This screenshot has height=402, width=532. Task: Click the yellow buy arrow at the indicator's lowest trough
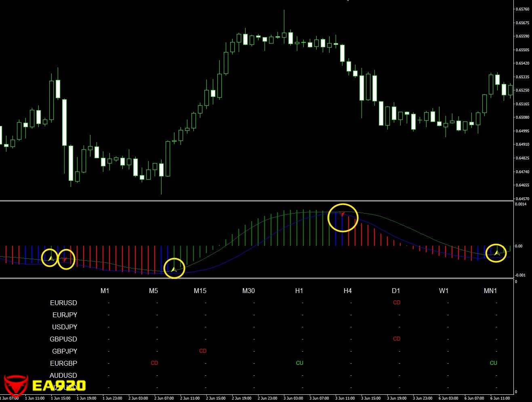click(174, 269)
